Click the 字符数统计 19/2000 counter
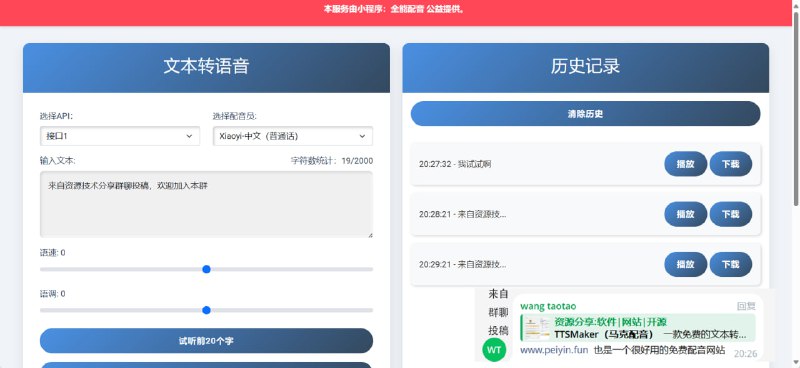Screen dimensions: 800x368 [332, 161]
